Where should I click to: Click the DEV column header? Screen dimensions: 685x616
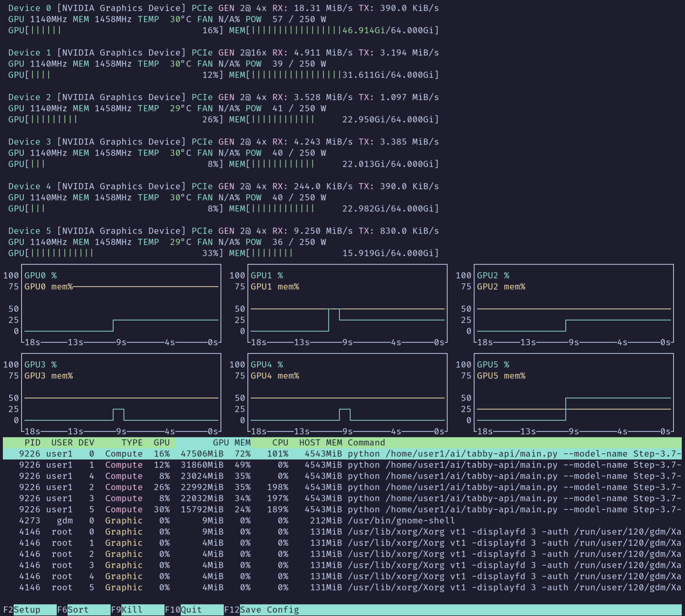point(86,442)
